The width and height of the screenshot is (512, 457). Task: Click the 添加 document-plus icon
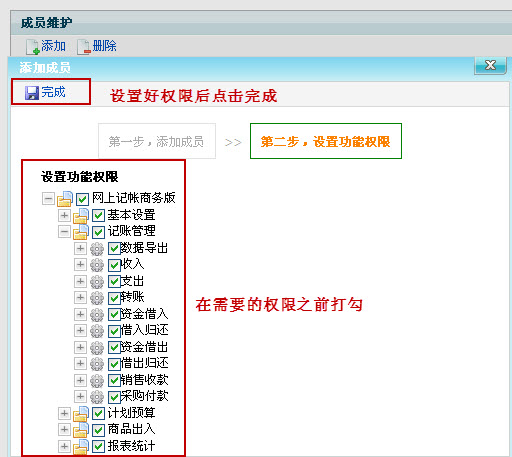coord(33,47)
